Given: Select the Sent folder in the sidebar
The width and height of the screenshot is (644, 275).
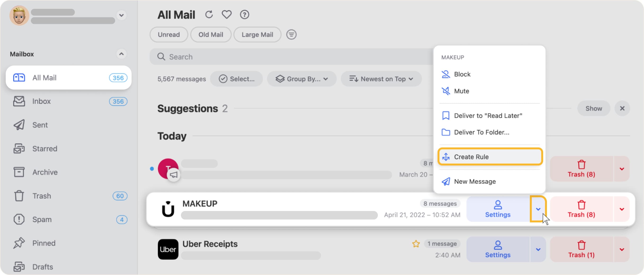Looking at the screenshot, I should pos(40,125).
